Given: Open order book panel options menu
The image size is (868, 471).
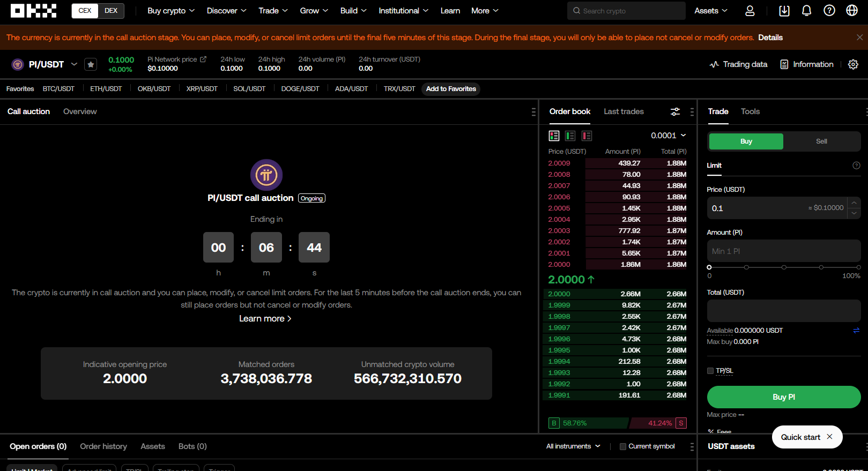Looking at the screenshot, I should point(692,111).
